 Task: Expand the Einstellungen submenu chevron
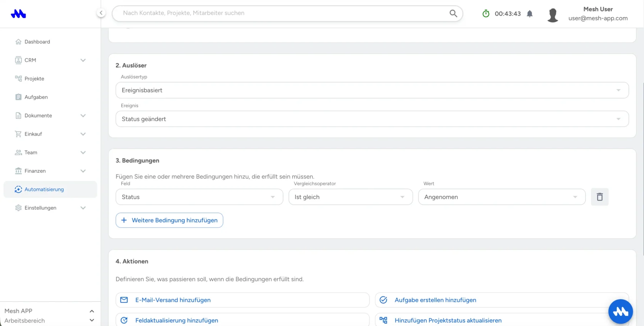[x=83, y=208]
